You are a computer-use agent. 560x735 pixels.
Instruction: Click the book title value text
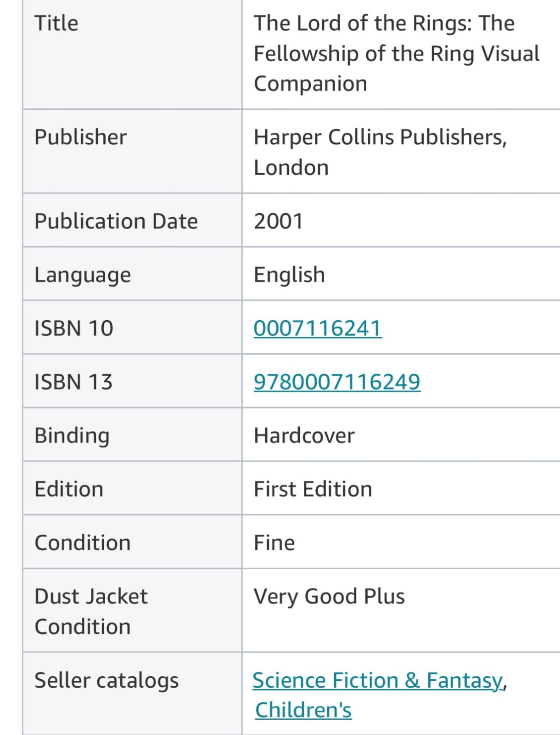pos(397,53)
